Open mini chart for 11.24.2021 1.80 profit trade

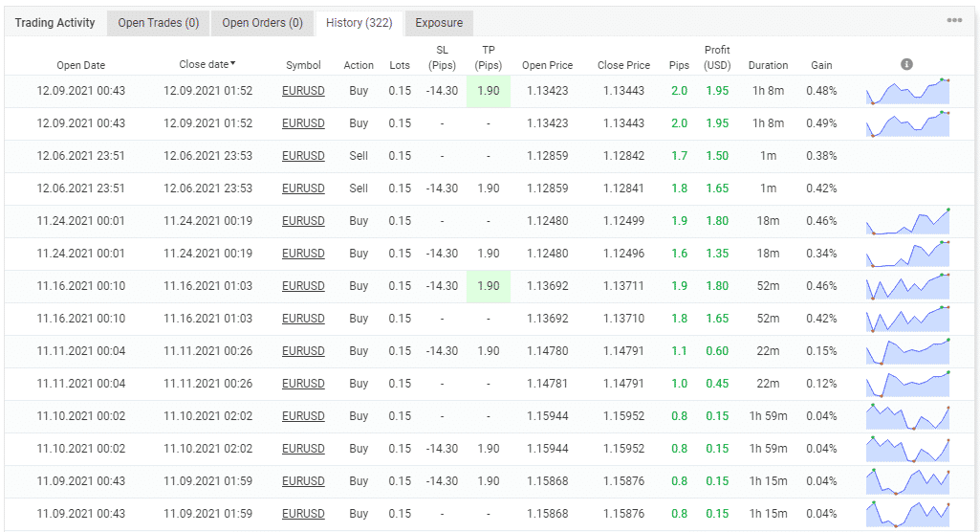coord(908,221)
